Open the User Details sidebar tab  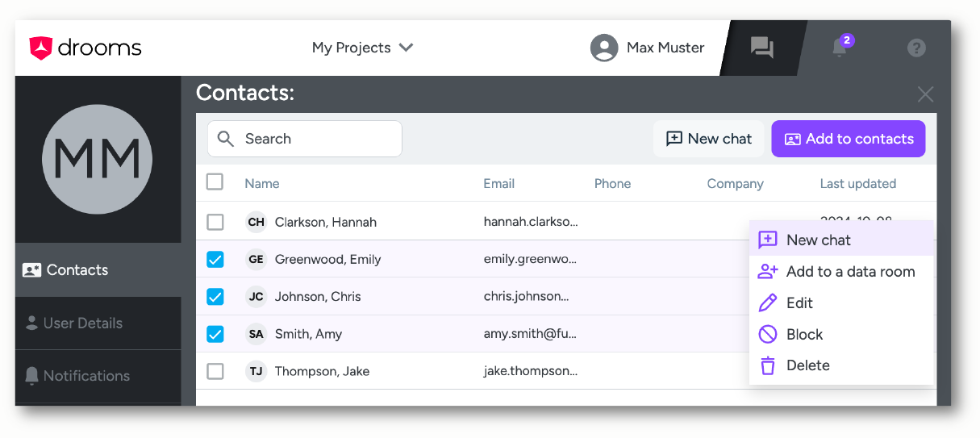coord(98,323)
